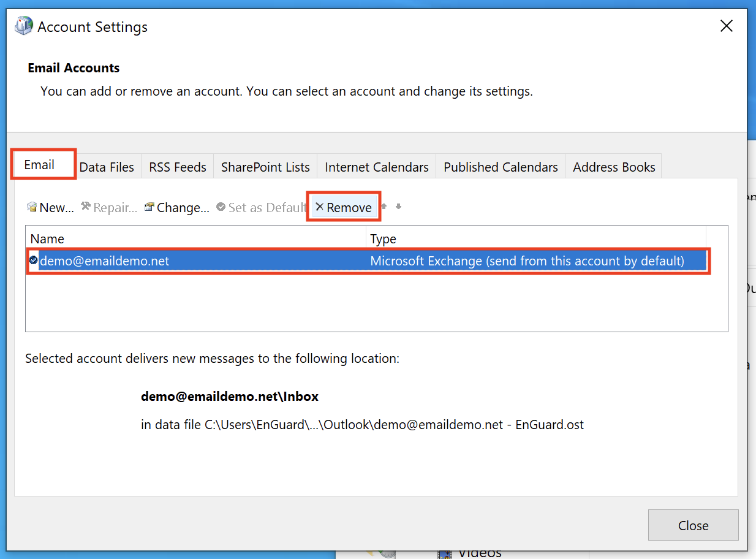Switch to the Email tab
The image size is (756, 559).
pos(40,165)
